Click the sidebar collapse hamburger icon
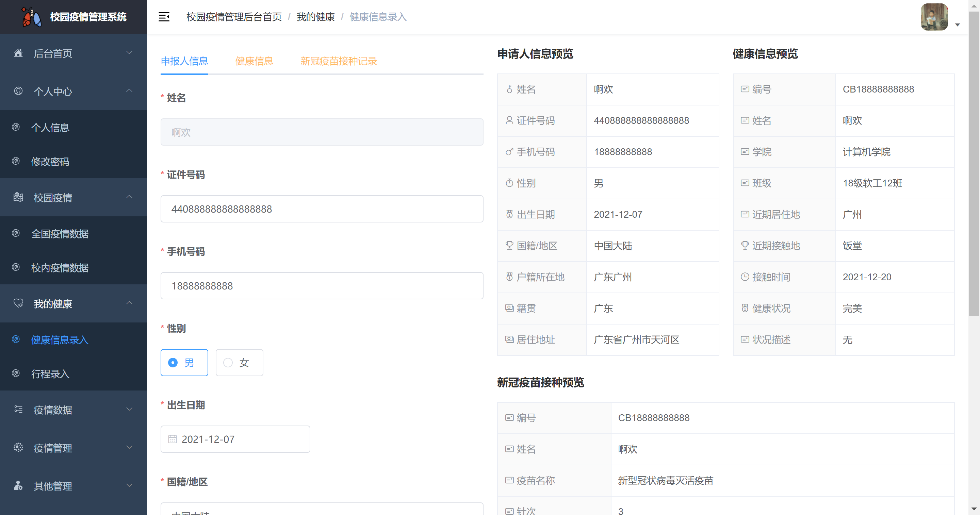 (x=164, y=17)
